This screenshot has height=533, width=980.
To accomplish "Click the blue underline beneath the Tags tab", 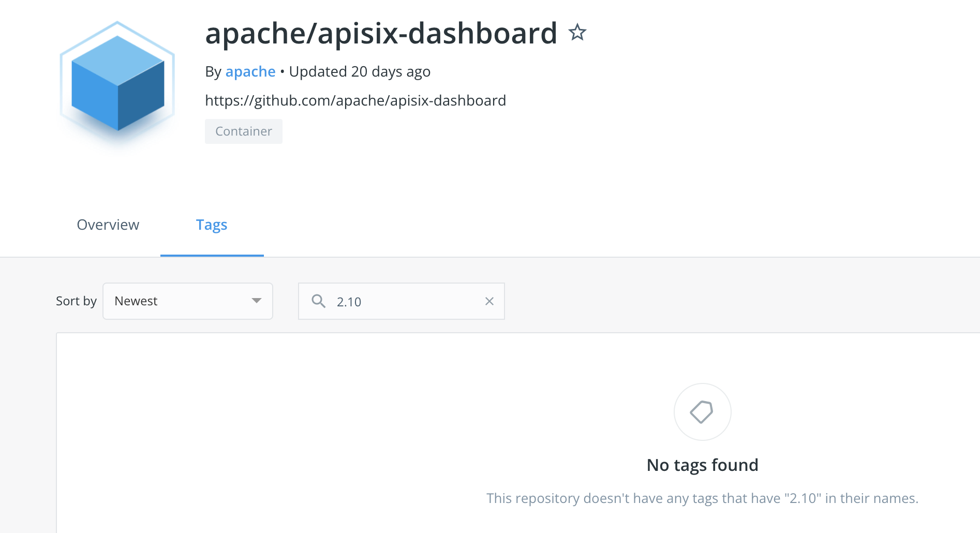I will [x=212, y=255].
